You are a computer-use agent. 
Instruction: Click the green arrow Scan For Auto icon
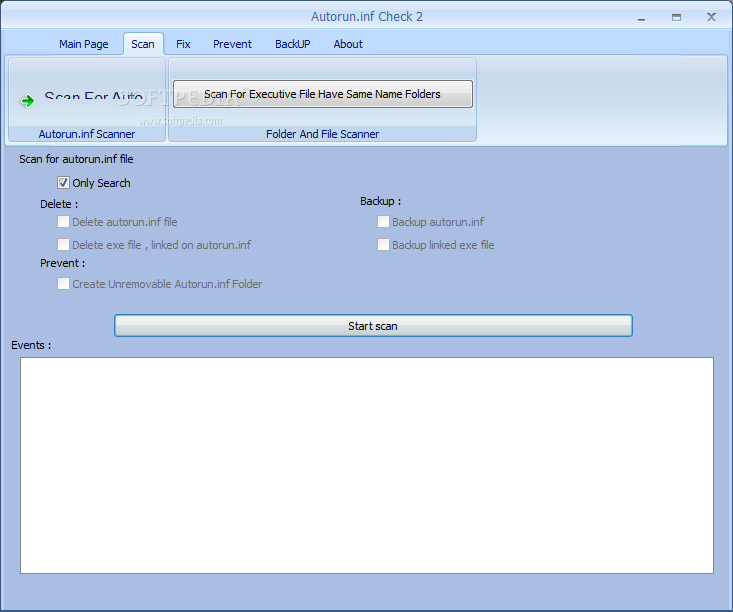pos(28,101)
